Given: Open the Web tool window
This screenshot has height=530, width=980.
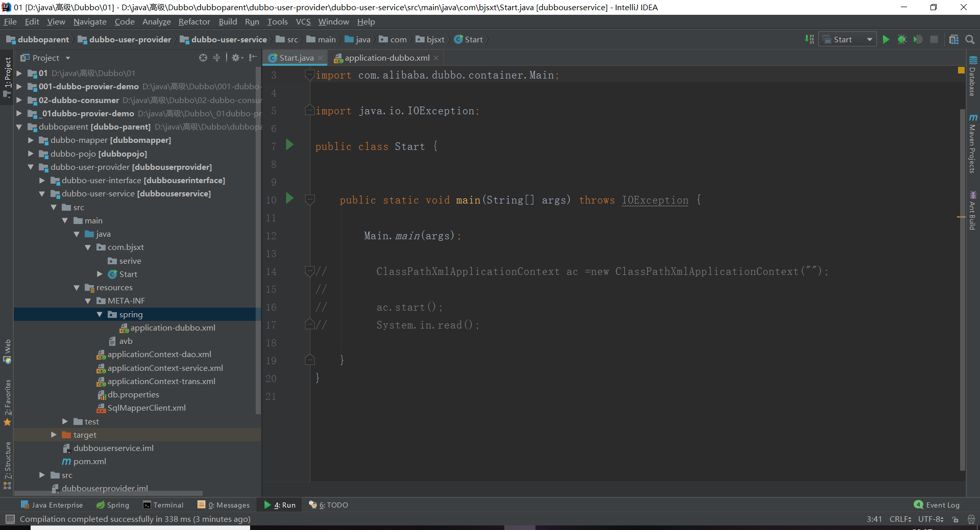Looking at the screenshot, I should click(x=7, y=351).
